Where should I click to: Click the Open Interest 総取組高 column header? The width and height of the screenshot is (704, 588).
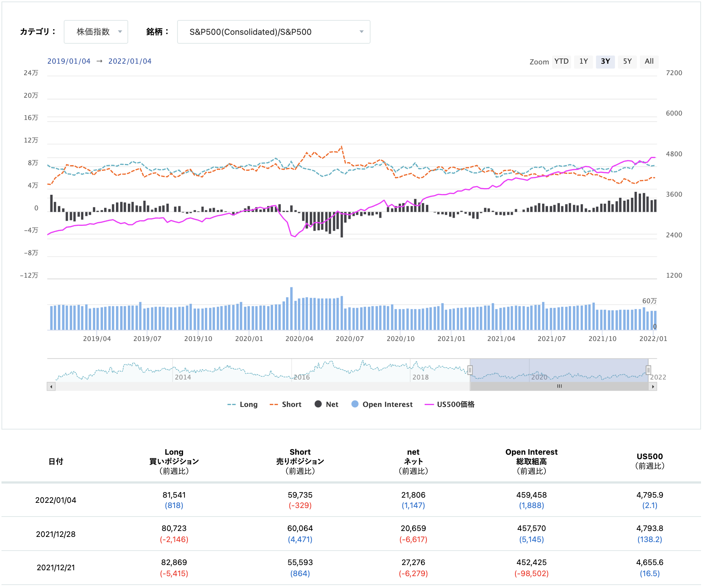point(531,461)
